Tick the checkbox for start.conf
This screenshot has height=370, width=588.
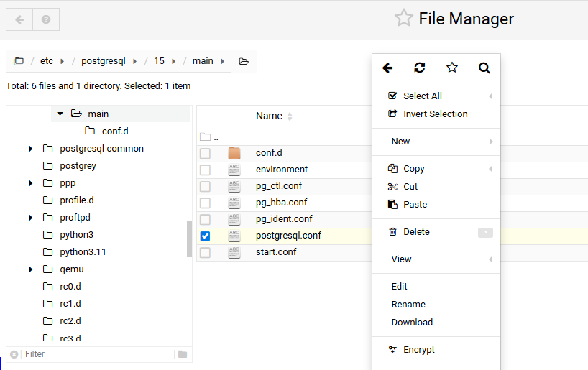(205, 252)
